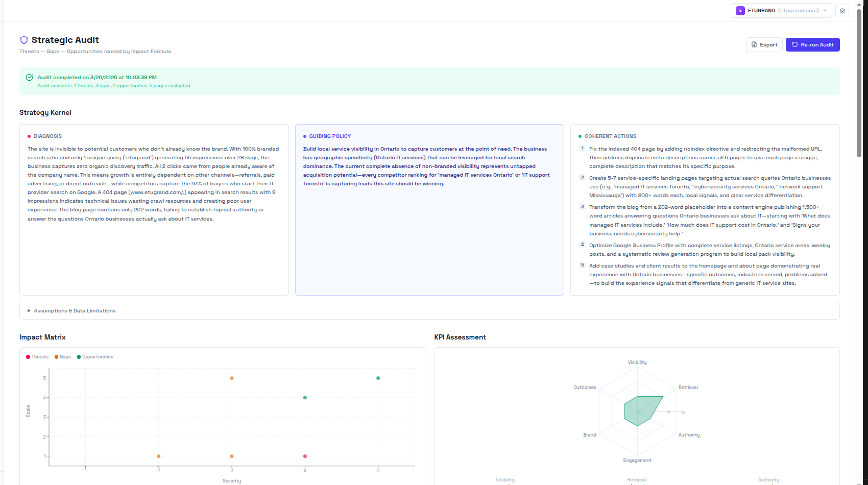The height and width of the screenshot is (485, 868).
Task: Click the chevron next to etugrand.com
Action: click(825, 10)
